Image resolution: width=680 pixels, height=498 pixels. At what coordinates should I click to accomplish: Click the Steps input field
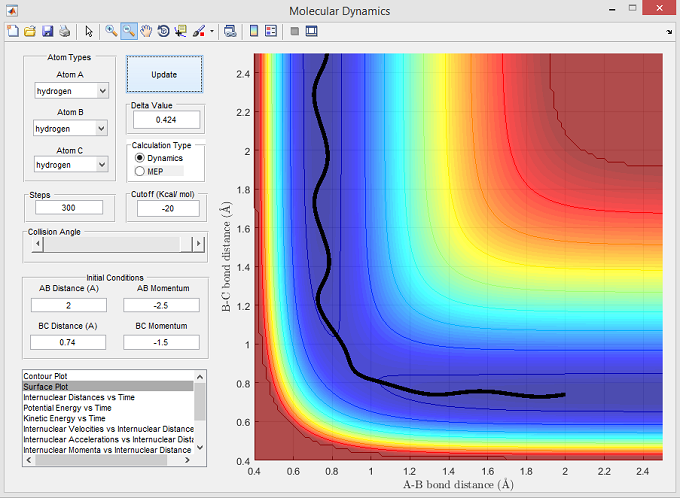pyautogui.click(x=69, y=208)
